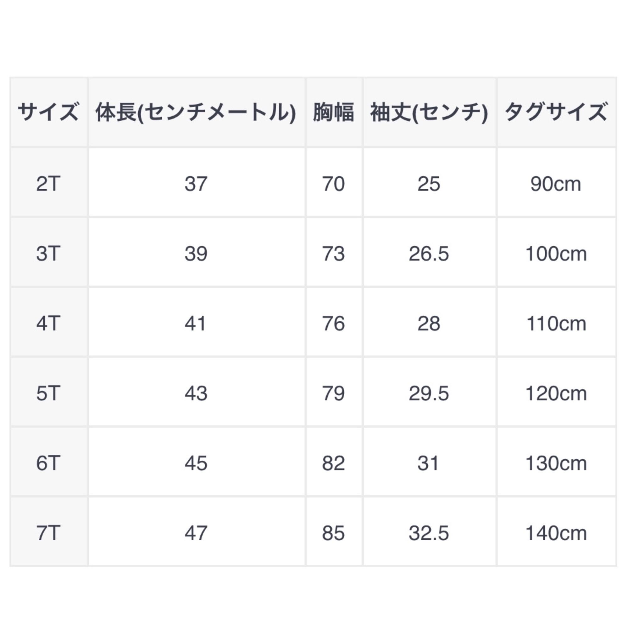Screen dimensions: 644x644
Task: Click the 7T size row label
Action: (49, 533)
